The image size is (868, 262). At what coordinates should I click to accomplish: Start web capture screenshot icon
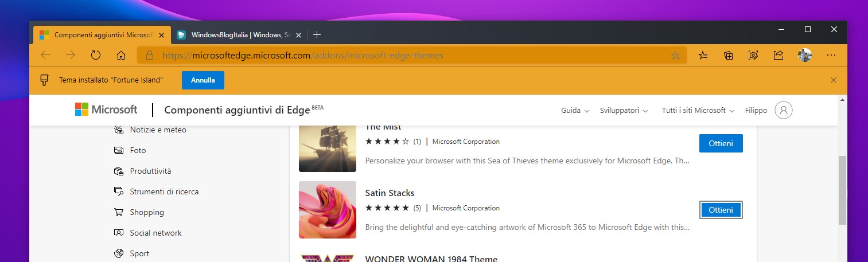[754, 56]
